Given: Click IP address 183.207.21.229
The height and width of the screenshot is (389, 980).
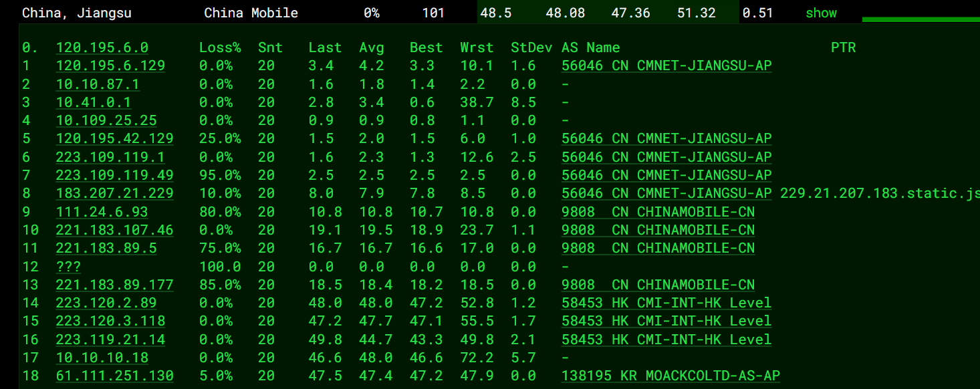Looking at the screenshot, I should click(x=114, y=193).
